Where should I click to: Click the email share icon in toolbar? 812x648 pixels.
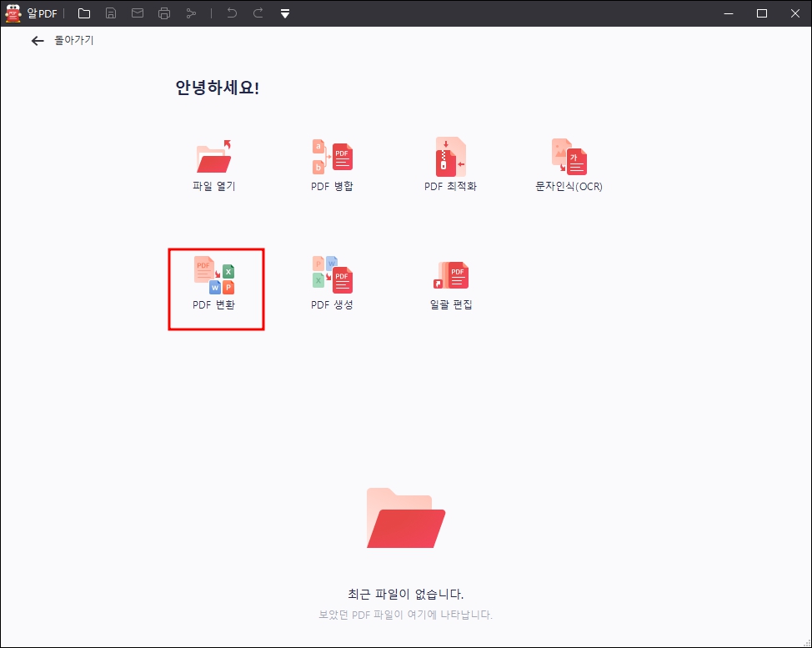(138, 13)
